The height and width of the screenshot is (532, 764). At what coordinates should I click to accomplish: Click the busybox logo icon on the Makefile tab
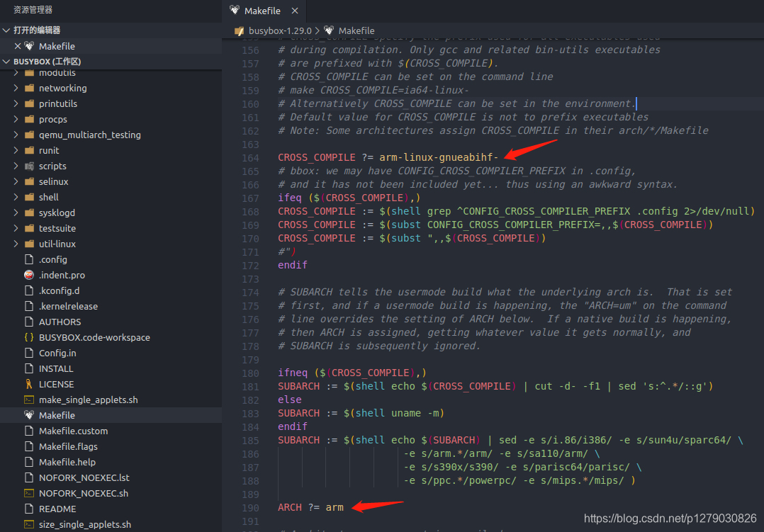point(234,10)
